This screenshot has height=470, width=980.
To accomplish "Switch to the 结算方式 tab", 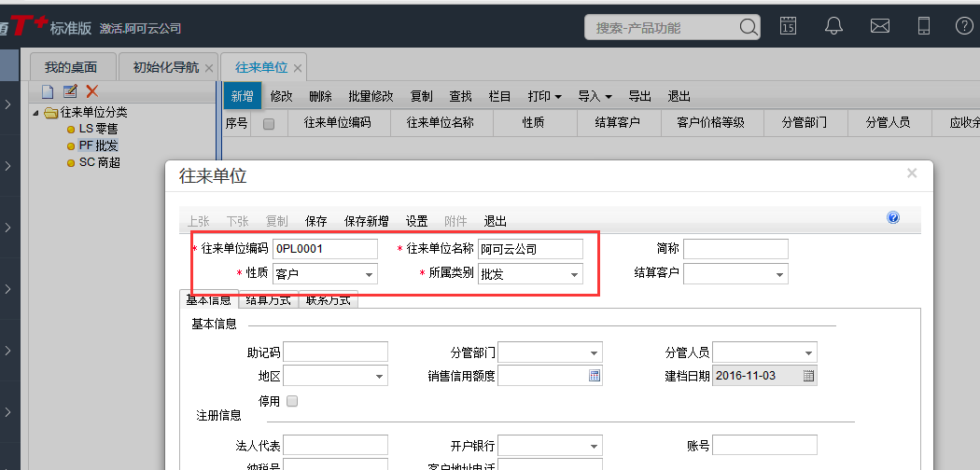I will (x=269, y=300).
